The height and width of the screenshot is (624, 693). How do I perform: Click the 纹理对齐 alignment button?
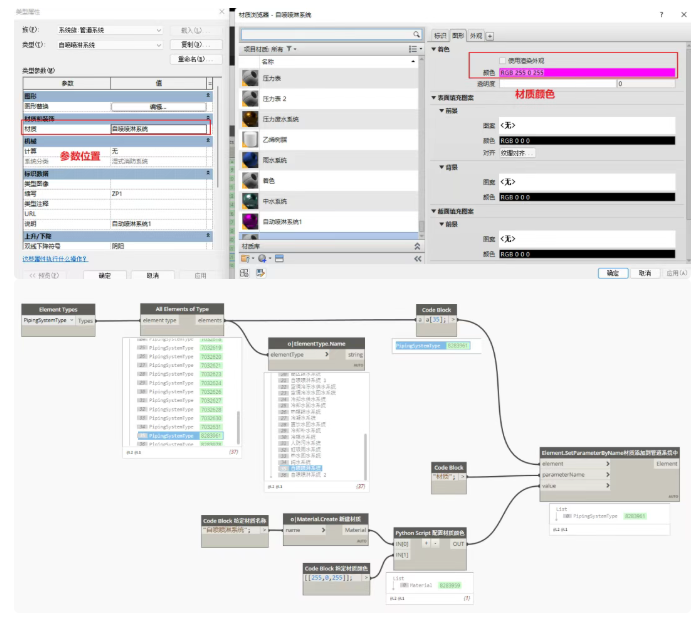point(517,153)
